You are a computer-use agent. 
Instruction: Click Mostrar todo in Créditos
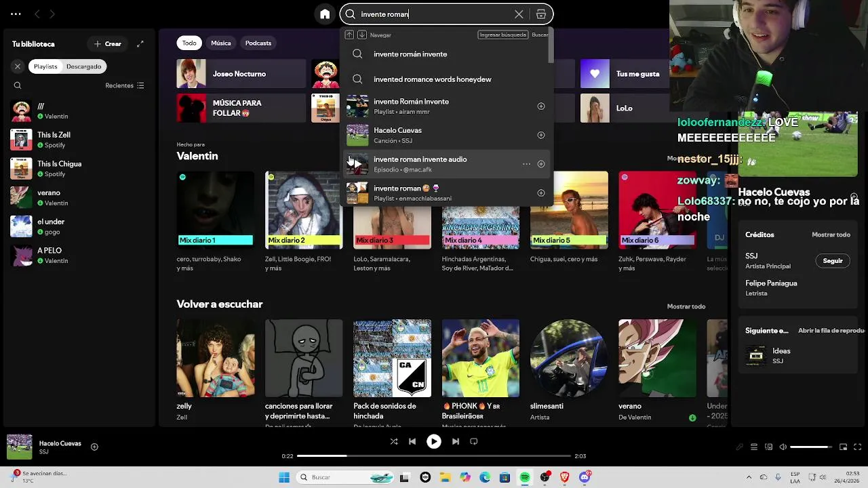point(831,235)
